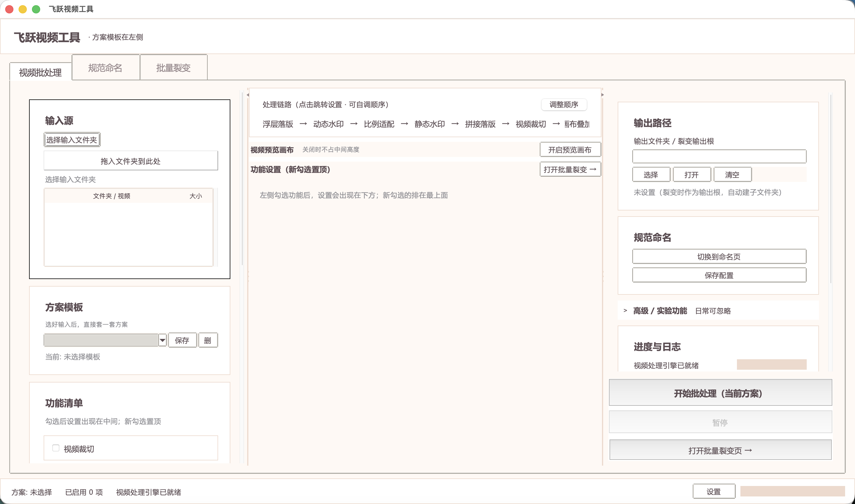
Task: Click the 方案: 未选择 status text
Action: pos(32,492)
